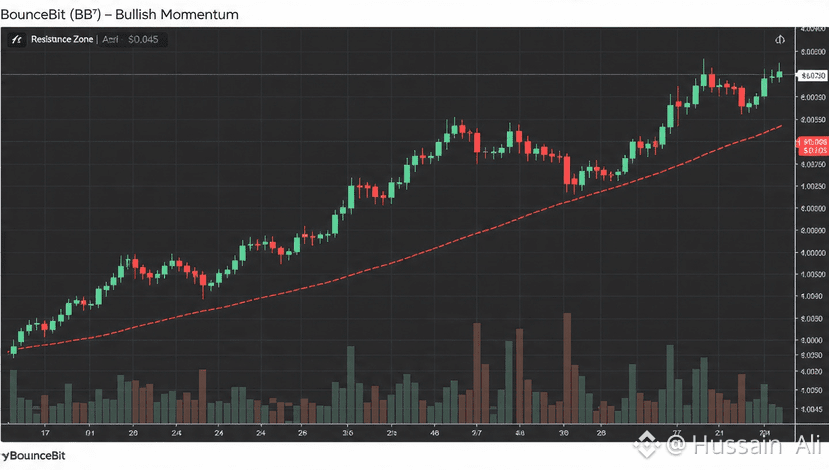
Task: Click the tallest red volume bar
Action: [567, 368]
